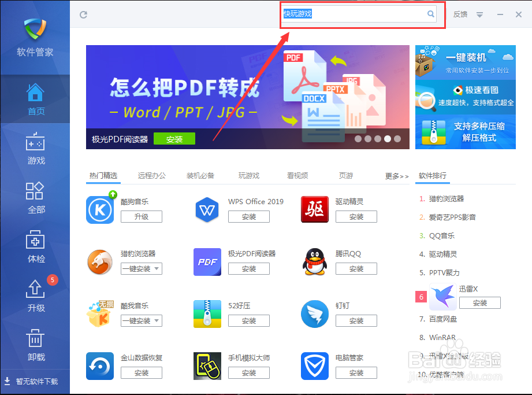This screenshot has height=395, width=532.
Task: Install 钉钉
Action: pyautogui.click(x=356, y=320)
